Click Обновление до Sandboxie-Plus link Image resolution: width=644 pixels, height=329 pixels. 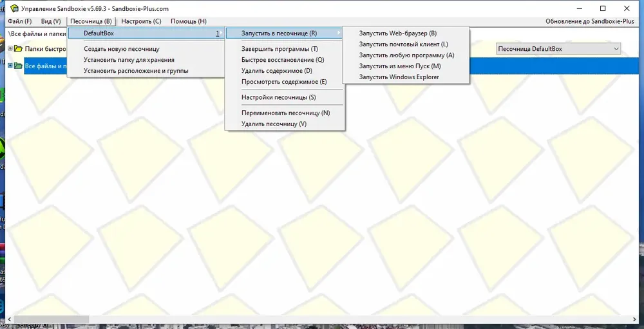590,21
